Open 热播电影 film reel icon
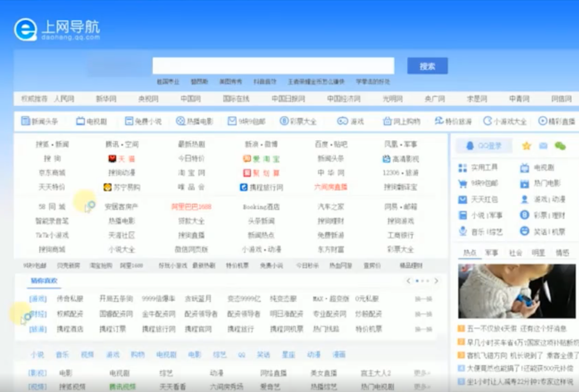 181,121
